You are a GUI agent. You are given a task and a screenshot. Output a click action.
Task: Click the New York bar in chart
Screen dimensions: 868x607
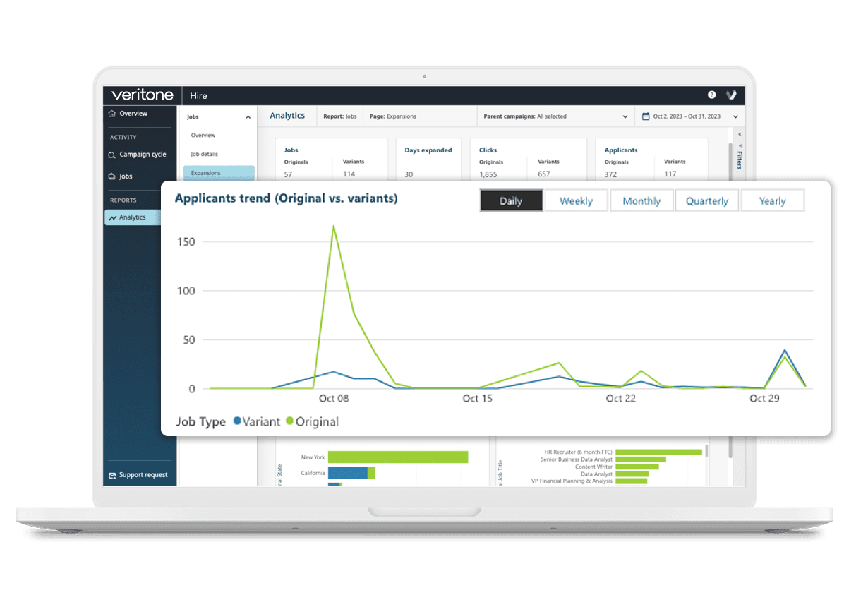pos(397,457)
